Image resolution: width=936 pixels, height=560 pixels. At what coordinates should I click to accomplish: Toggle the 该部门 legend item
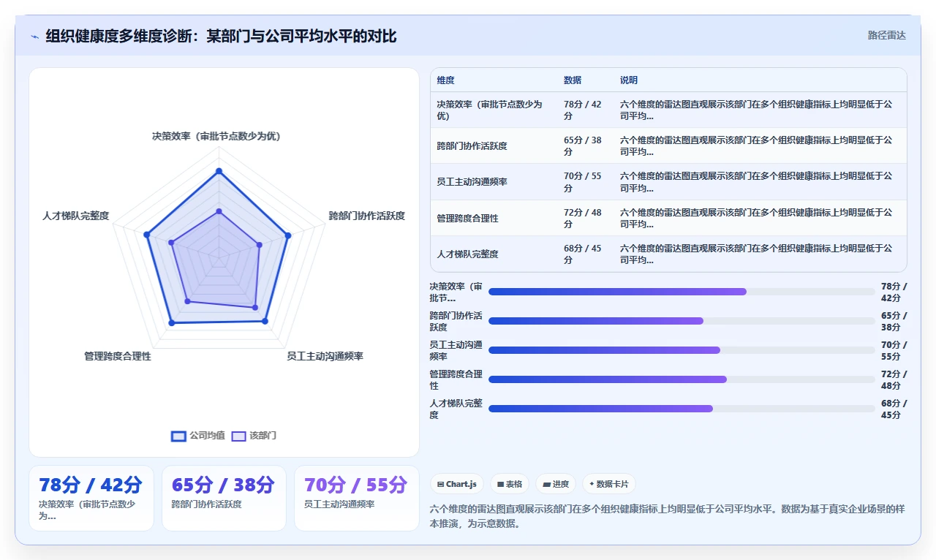(x=254, y=436)
